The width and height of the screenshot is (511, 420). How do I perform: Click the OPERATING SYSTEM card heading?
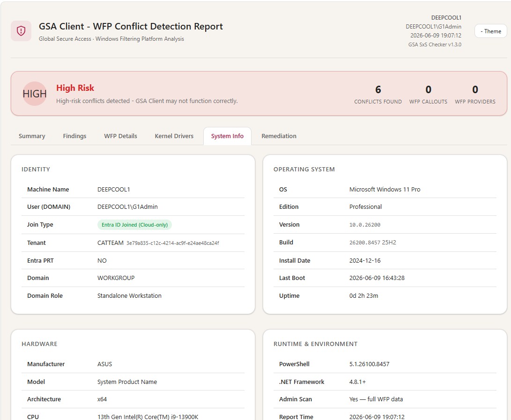304,169
